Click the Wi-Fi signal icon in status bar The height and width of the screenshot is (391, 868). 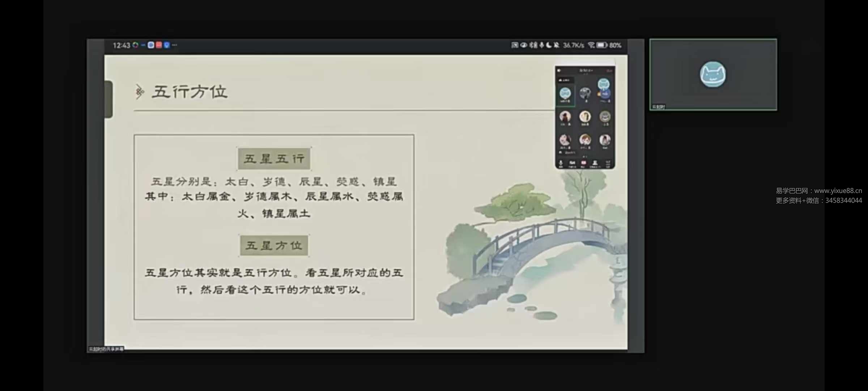pyautogui.click(x=591, y=45)
